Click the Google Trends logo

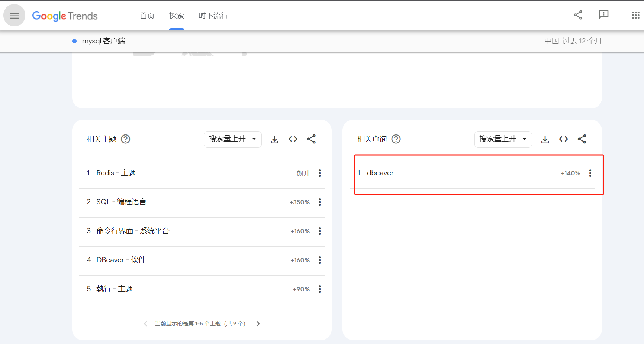pyautogui.click(x=65, y=16)
